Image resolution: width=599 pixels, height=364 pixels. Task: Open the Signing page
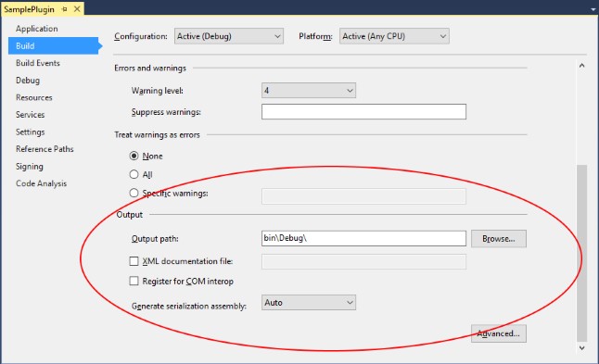pyautogui.click(x=30, y=167)
